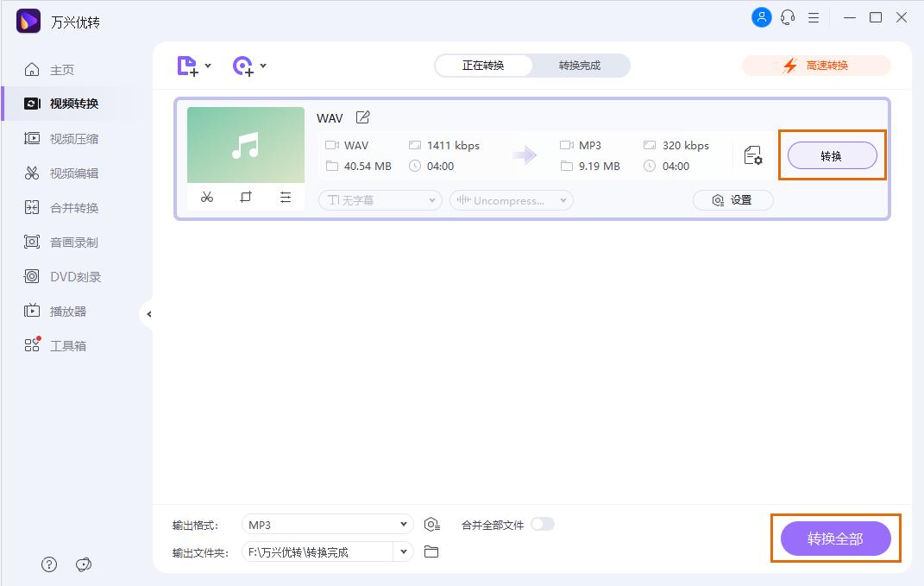This screenshot has width=924, height=586.
Task: Click the help question mark icon
Action: [49, 564]
